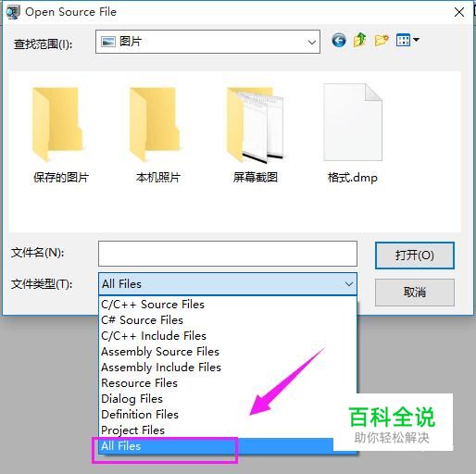This screenshot has width=476, height=474.
Task: Select the 格式.dmp file
Action: (x=353, y=134)
